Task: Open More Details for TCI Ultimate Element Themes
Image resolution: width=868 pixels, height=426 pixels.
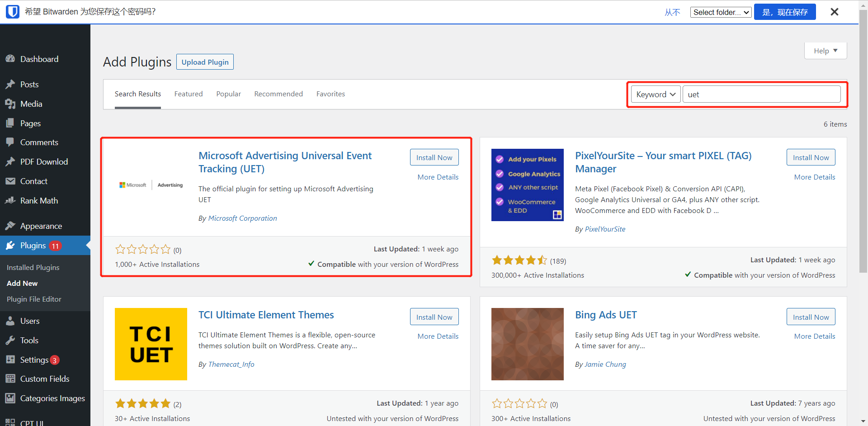Action: [x=438, y=336]
